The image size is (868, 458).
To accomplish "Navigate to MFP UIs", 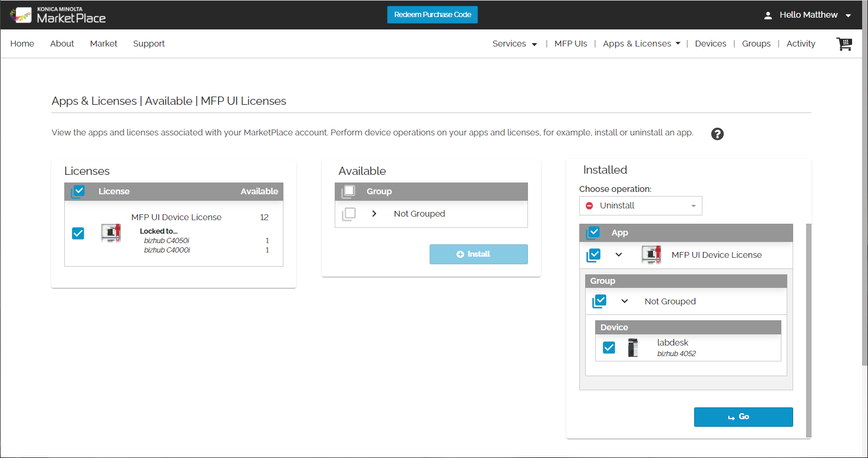I will tap(571, 44).
